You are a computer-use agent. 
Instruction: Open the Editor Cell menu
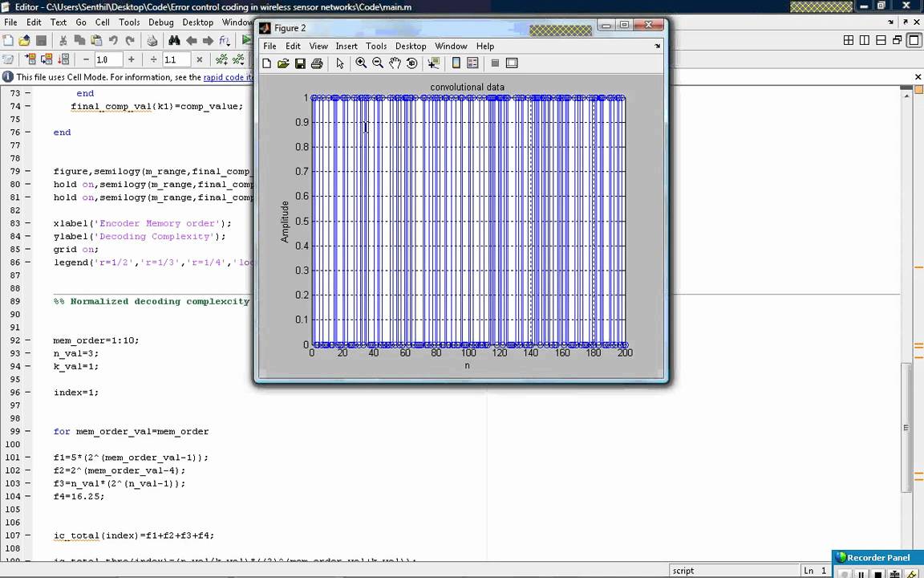103,22
